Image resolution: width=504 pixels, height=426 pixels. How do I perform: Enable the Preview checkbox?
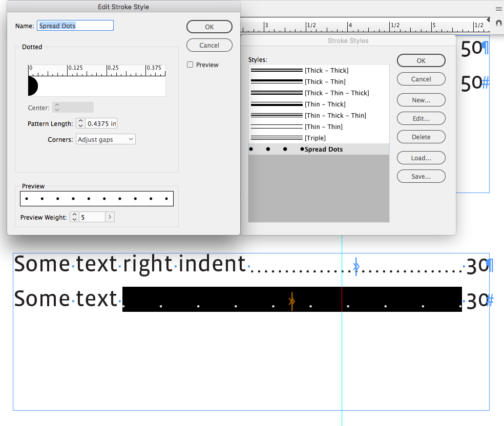pos(190,65)
